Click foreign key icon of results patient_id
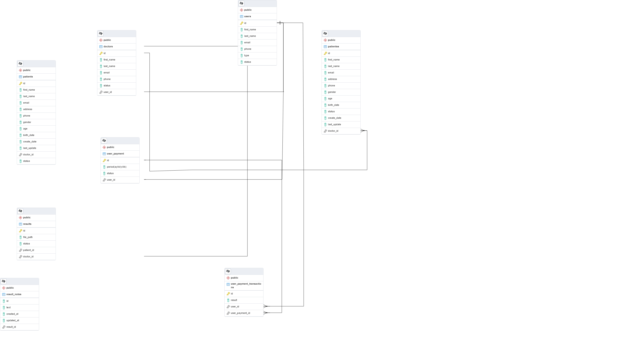This screenshot has width=644, height=346. tap(21, 250)
